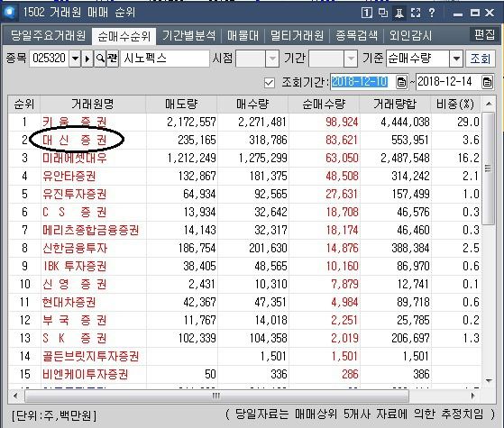Open calendar for end date 2018-12-14

487,82
